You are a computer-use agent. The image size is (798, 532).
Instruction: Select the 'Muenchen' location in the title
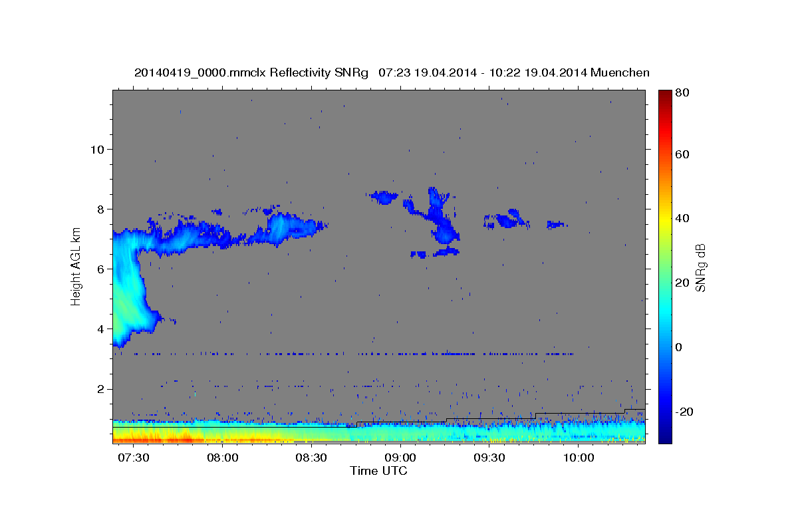[x=620, y=72]
